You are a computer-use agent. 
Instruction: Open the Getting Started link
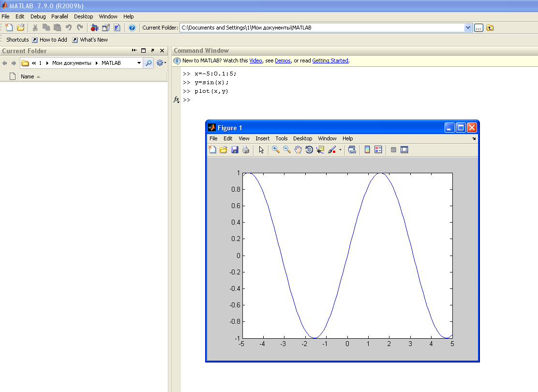[x=330, y=60]
